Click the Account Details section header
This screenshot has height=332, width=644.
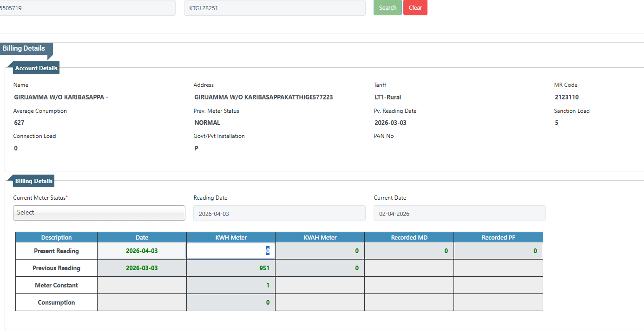[x=36, y=68]
